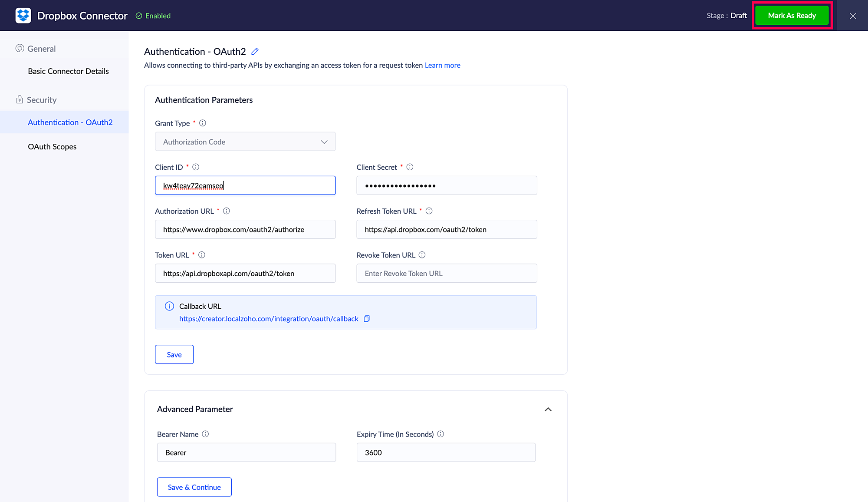Click the copy icon beside the Callback URL
This screenshot has width=868, height=502.
367,319
